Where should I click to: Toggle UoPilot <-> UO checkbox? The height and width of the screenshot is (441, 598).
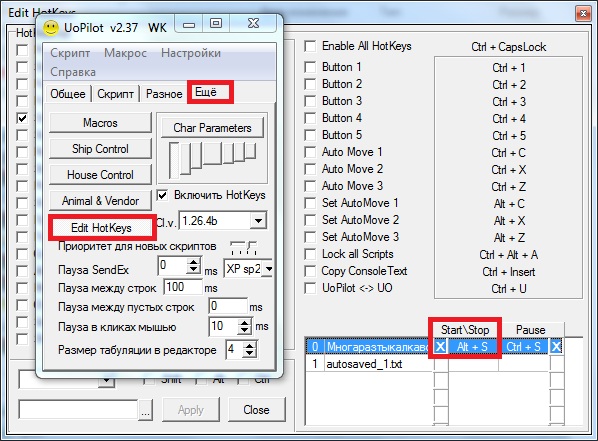click(x=310, y=288)
